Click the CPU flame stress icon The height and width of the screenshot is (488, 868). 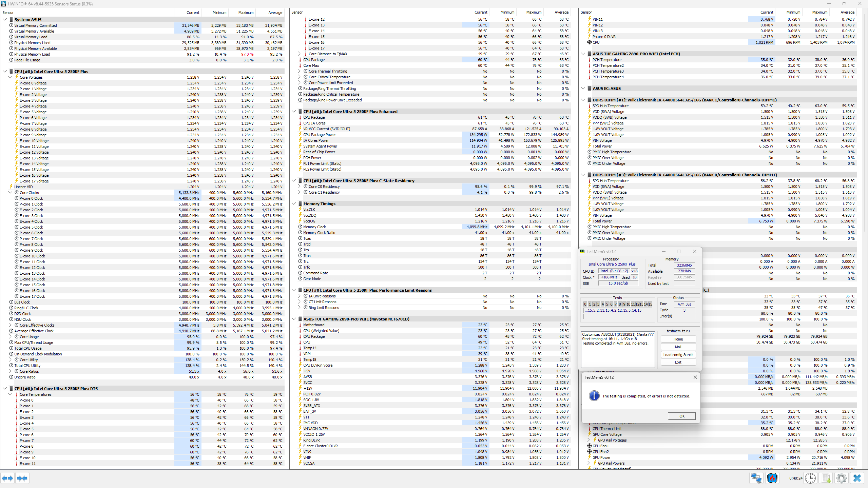(772, 478)
